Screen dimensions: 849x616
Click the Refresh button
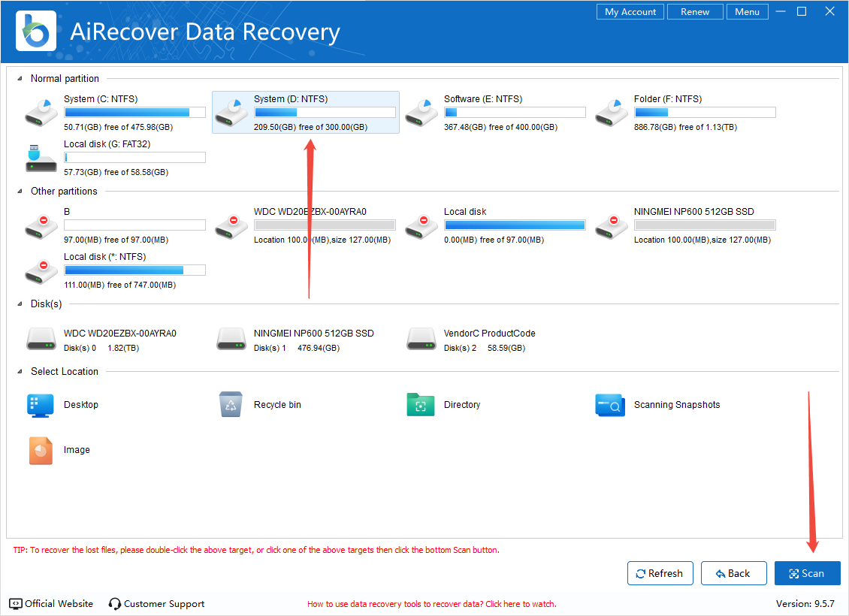click(x=660, y=573)
